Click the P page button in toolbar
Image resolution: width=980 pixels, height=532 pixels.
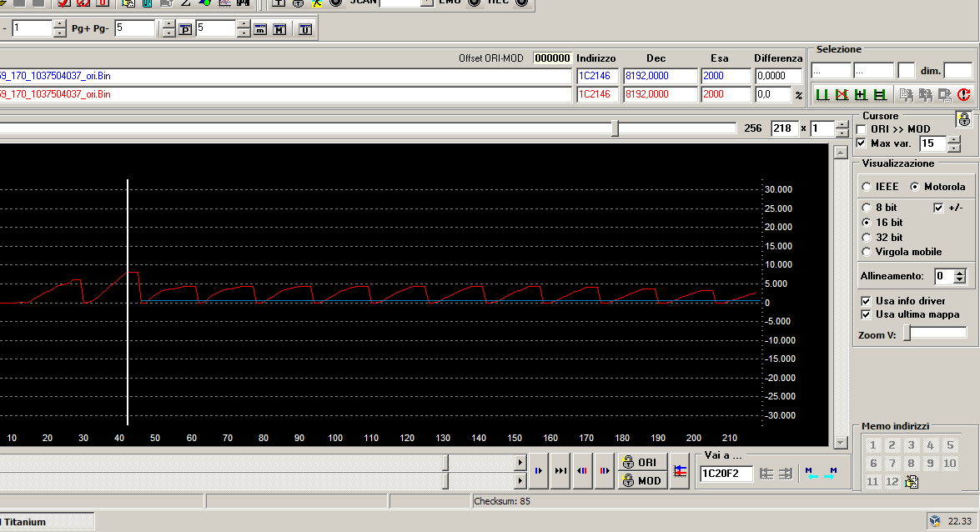(185, 29)
